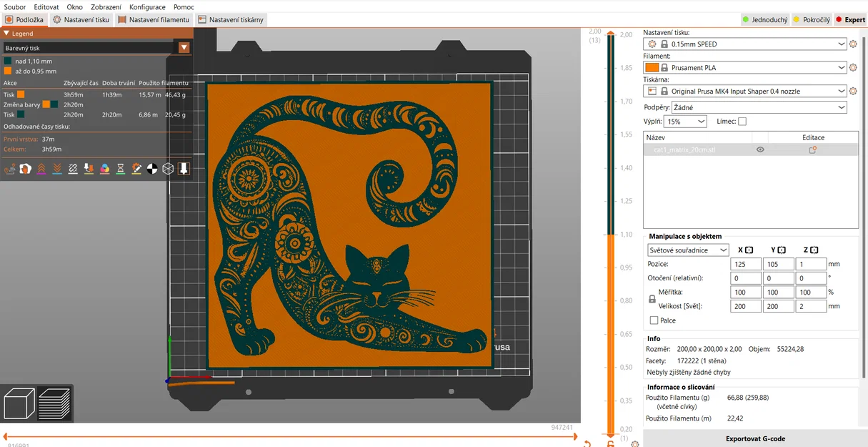Click edit icon for cat1_matrix_20cm.stl
The image size is (868, 447).
click(812, 149)
